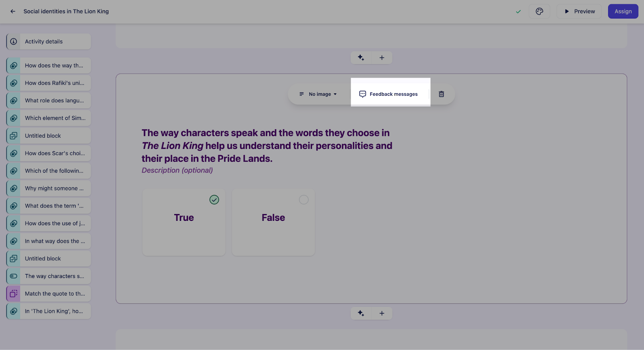Click plus icon below the block

pos(382,313)
